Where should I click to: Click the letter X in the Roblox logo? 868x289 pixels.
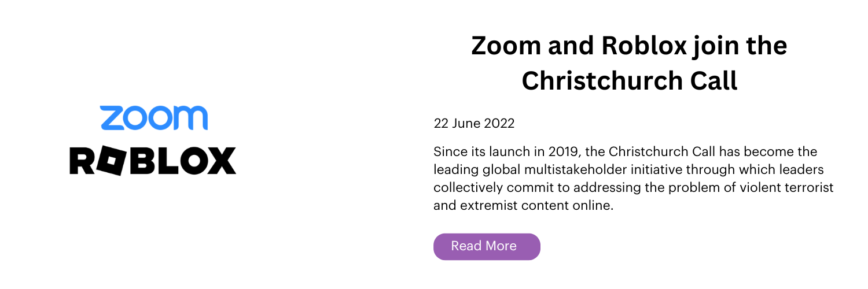point(222,161)
